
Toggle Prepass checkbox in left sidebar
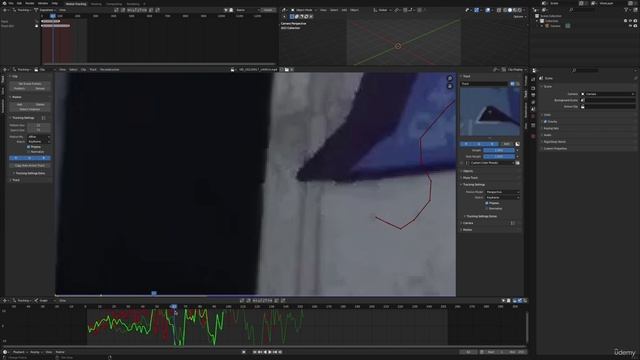pos(29,147)
